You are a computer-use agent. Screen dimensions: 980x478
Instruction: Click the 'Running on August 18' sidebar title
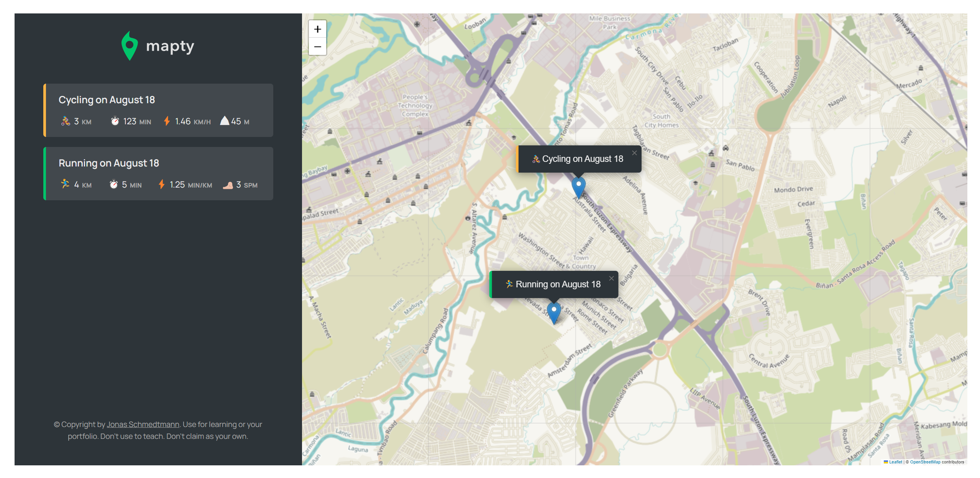coord(108,163)
